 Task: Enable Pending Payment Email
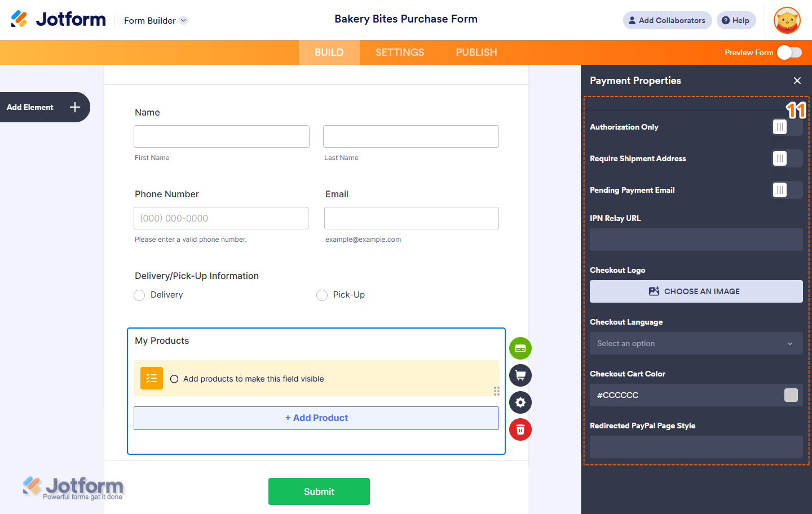point(787,190)
